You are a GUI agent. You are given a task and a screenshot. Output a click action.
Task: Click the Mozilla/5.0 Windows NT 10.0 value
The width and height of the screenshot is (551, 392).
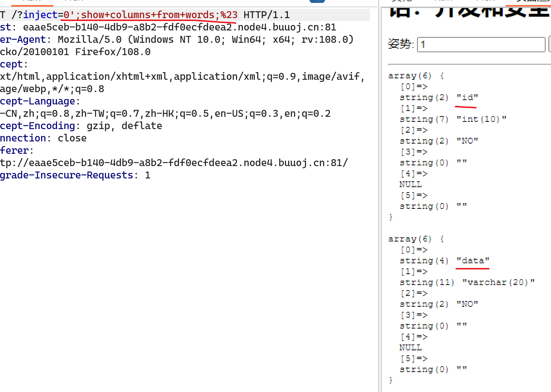206,40
